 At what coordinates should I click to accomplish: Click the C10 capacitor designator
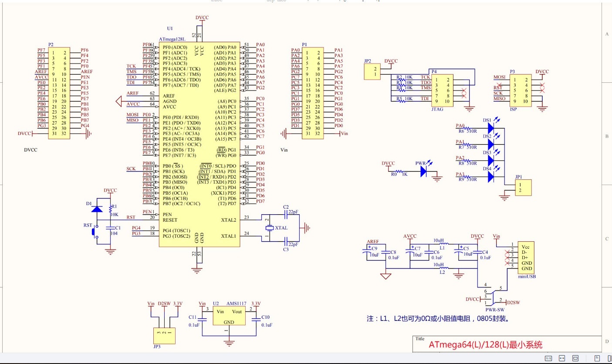click(x=266, y=317)
